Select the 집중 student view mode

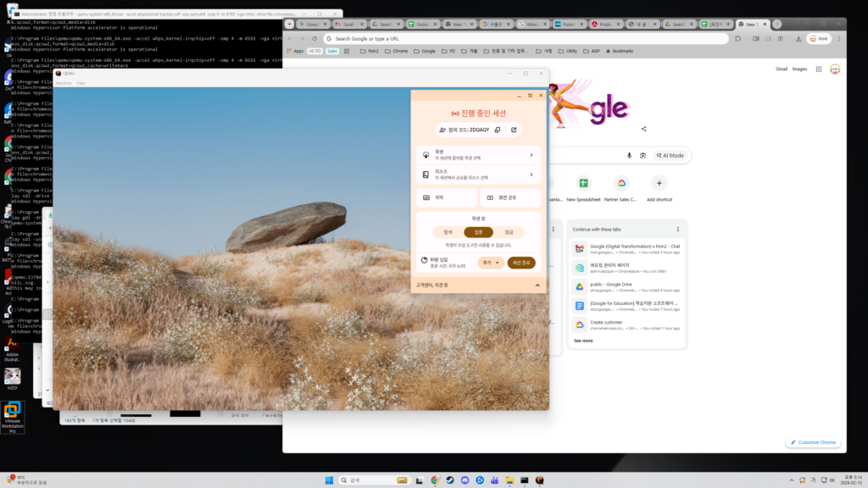coord(478,232)
